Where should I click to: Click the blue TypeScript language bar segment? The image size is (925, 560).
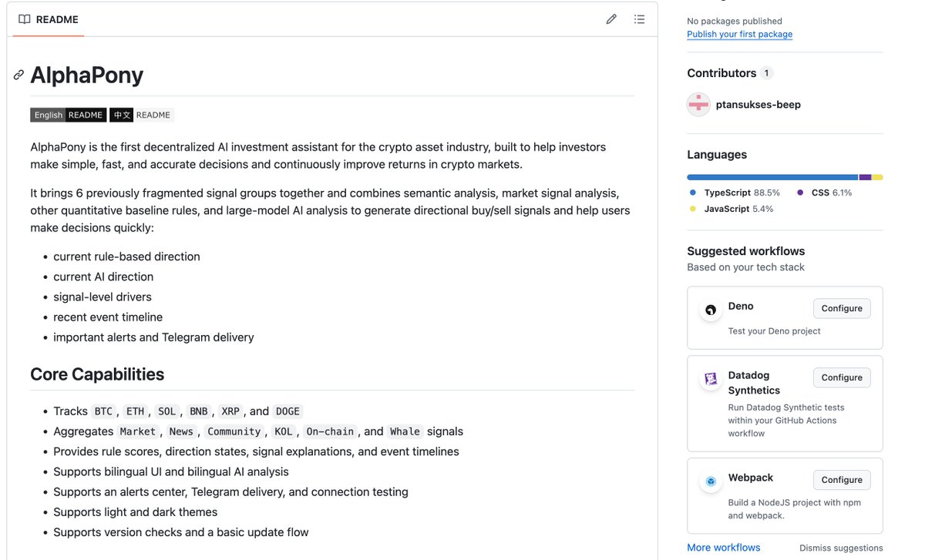pyautogui.click(x=772, y=177)
